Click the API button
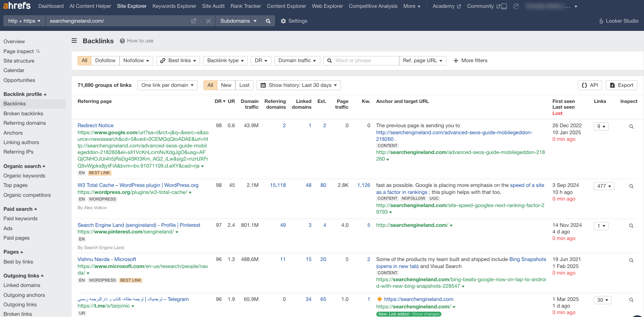The image size is (644, 317). point(590,85)
